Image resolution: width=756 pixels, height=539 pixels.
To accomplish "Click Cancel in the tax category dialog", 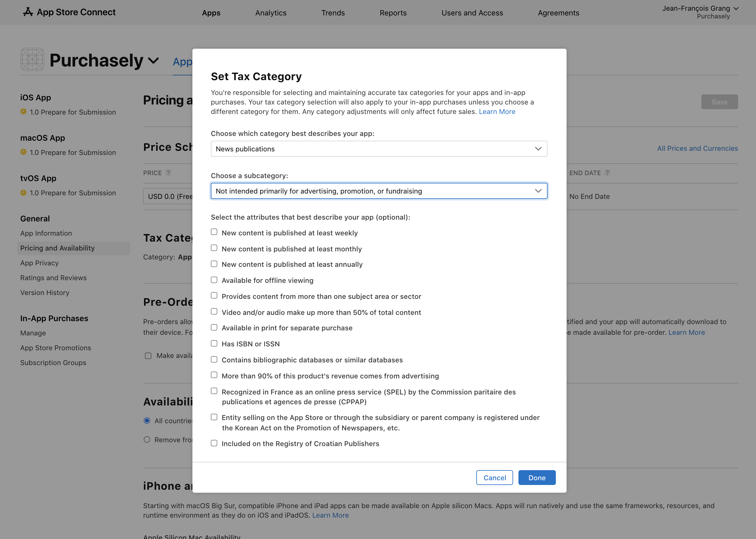I will coord(495,477).
